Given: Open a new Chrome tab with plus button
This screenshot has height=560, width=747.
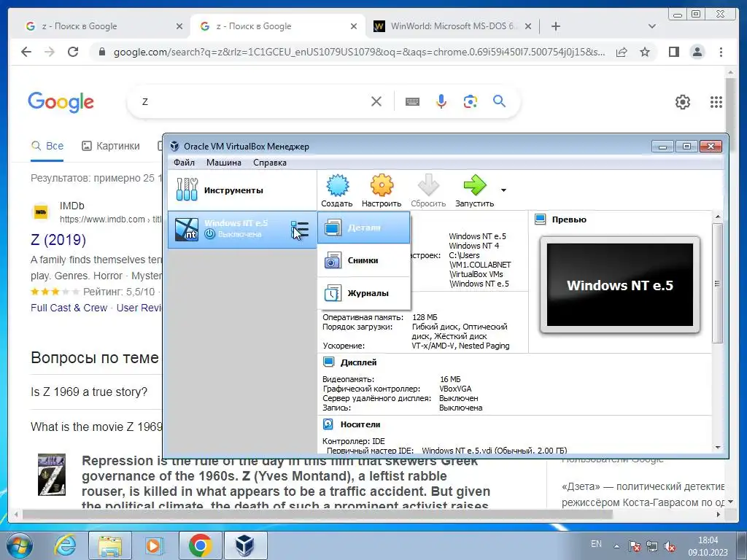Looking at the screenshot, I should (555, 26).
